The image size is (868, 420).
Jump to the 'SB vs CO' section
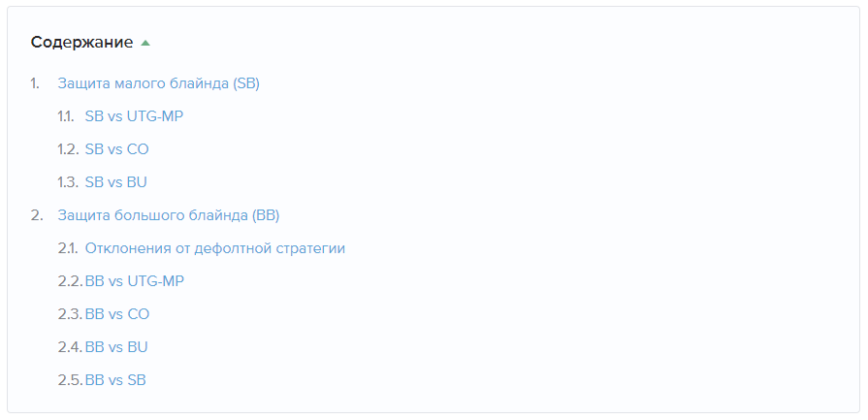116,149
